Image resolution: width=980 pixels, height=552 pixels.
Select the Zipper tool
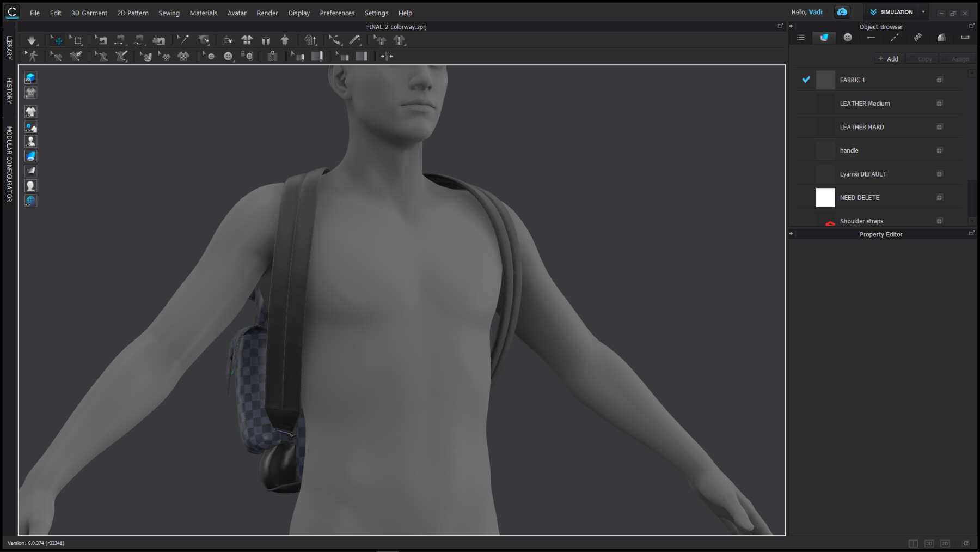click(272, 56)
